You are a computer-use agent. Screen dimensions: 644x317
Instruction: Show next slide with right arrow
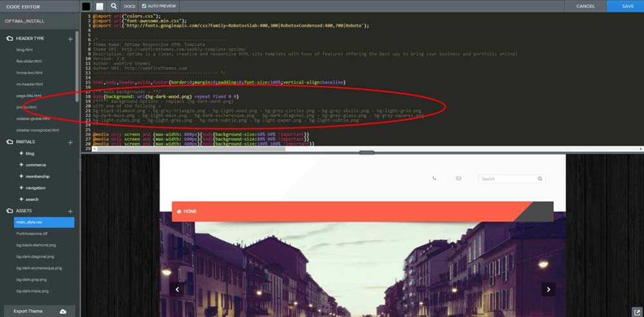point(548,289)
